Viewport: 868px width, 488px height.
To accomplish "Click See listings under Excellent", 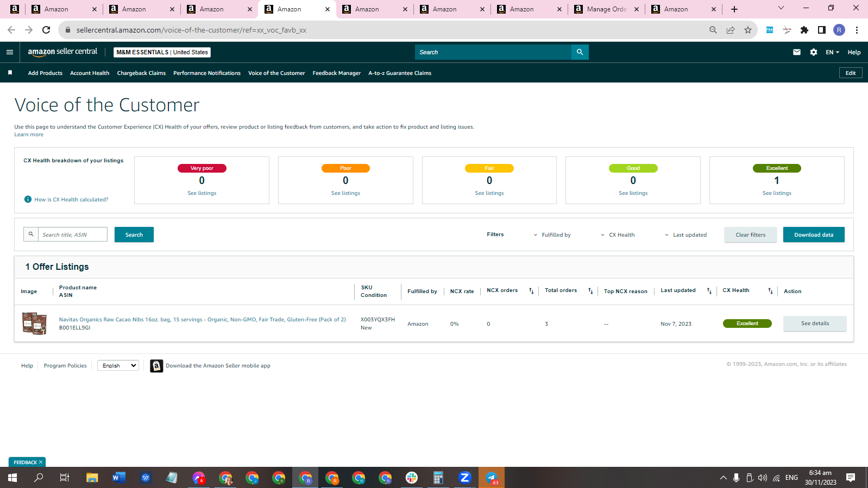I will click(x=777, y=193).
